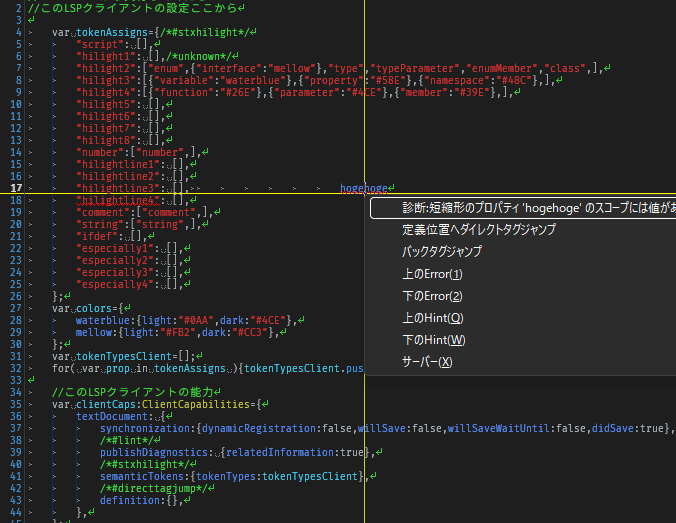Screen dimensions: 676x523
Task: Click semanticTokens property on line 41
Action: (145, 476)
